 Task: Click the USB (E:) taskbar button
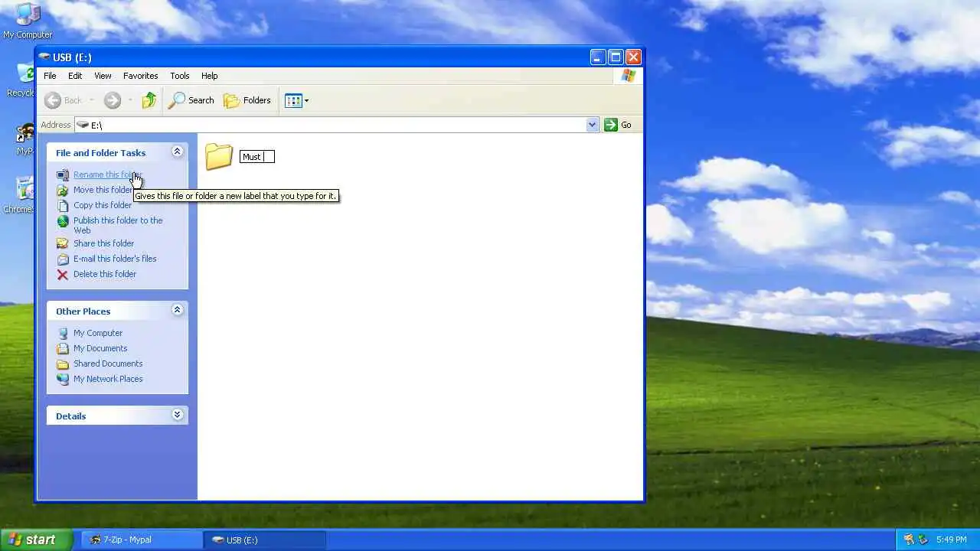coord(265,540)
